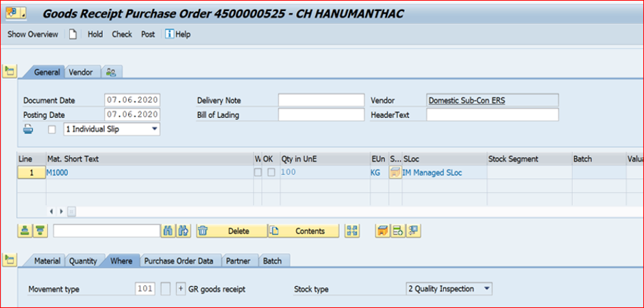Open the partner tab with people icon

111,72
